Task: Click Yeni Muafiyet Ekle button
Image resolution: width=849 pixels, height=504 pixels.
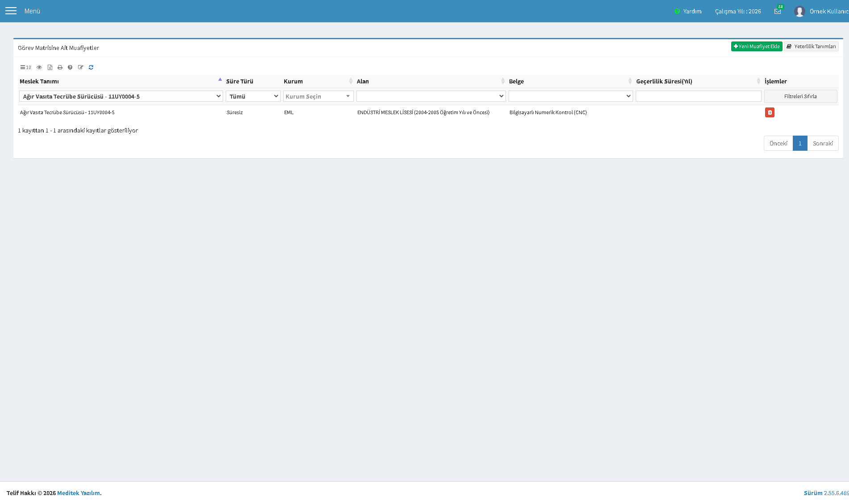Action: point(757,46)
